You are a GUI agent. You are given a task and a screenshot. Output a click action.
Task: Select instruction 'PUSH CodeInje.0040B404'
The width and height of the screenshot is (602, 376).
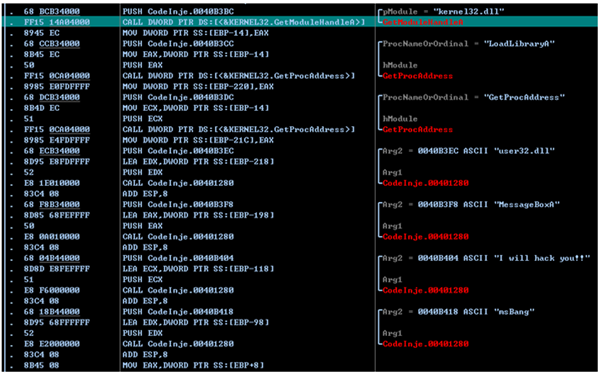178,258
